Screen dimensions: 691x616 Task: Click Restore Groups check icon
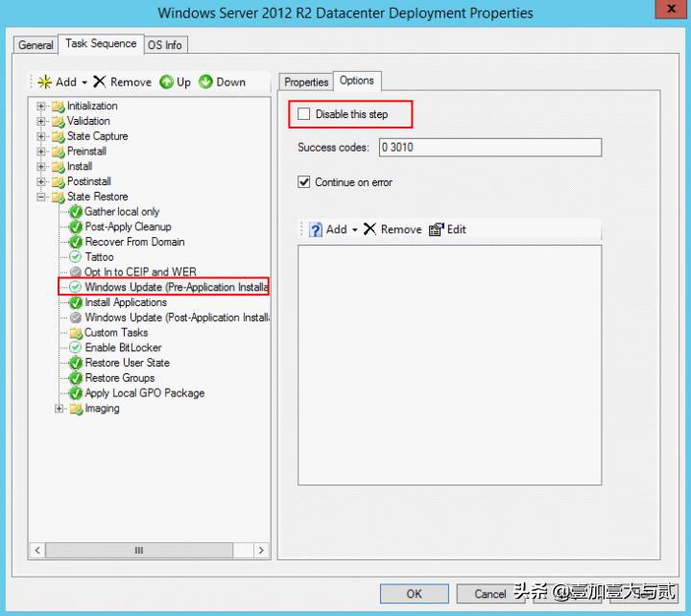[x=76, y=378]
